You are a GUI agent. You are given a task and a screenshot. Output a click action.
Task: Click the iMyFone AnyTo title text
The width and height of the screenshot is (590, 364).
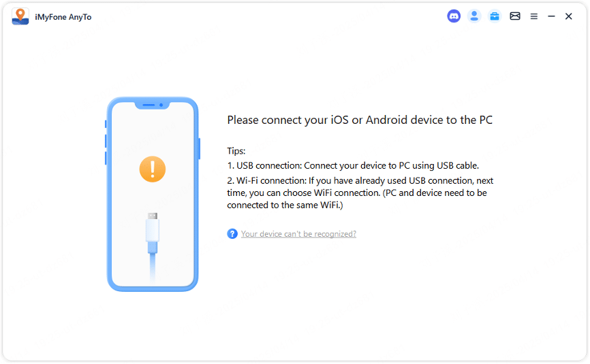point(63,17)
